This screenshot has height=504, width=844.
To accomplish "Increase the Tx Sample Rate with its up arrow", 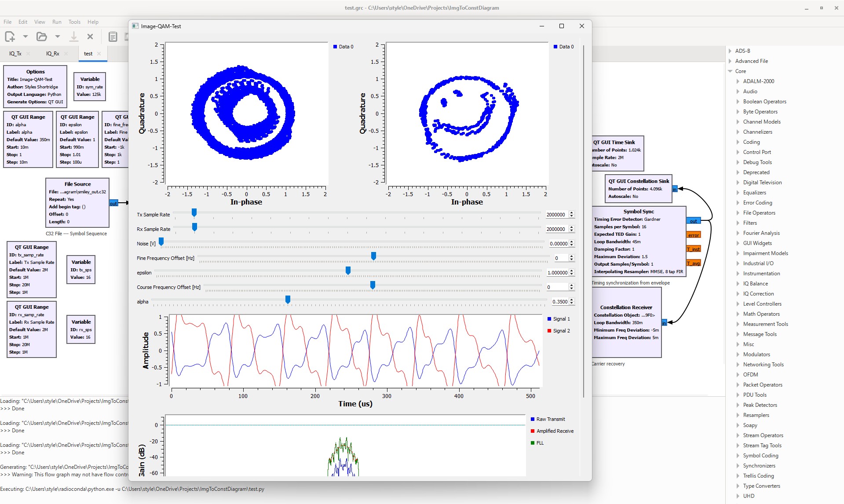I will point(572,213).
